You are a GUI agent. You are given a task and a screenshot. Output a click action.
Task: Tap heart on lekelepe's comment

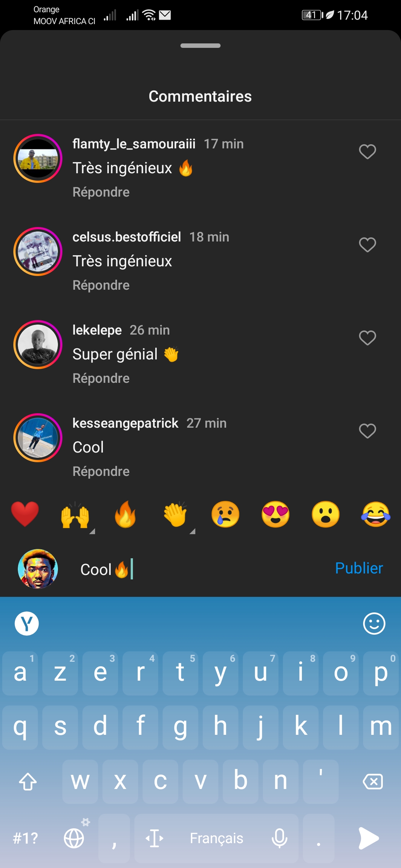[x=368, y=338]
